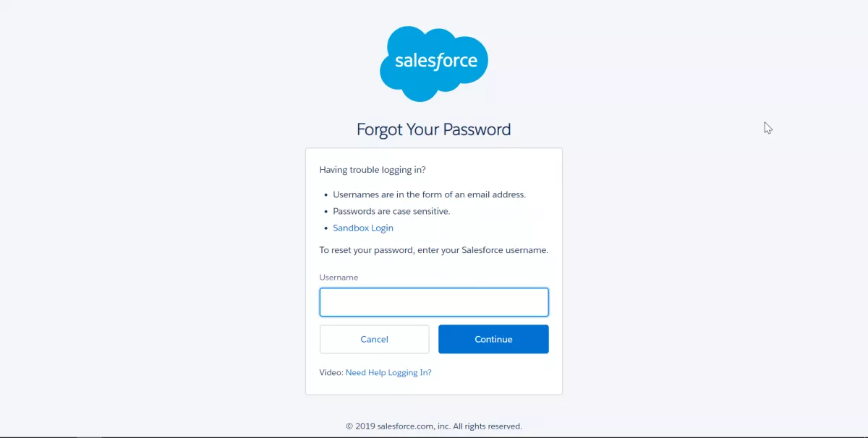Image resolution: width=868 pixels, height=438 pixels.
Task: Click the 'Having trouble logging in?' text
Action: click(x=373, y=170)
